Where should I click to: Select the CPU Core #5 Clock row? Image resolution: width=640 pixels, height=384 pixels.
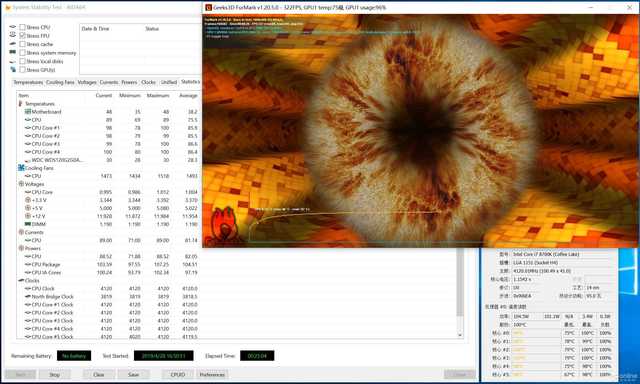coord(108,337)
